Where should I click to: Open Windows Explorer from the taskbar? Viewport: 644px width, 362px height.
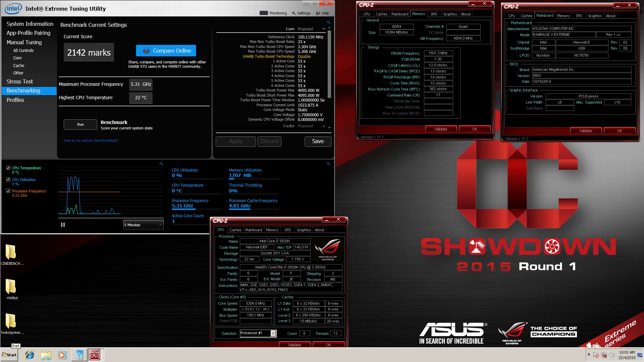[x=46, y=355]
